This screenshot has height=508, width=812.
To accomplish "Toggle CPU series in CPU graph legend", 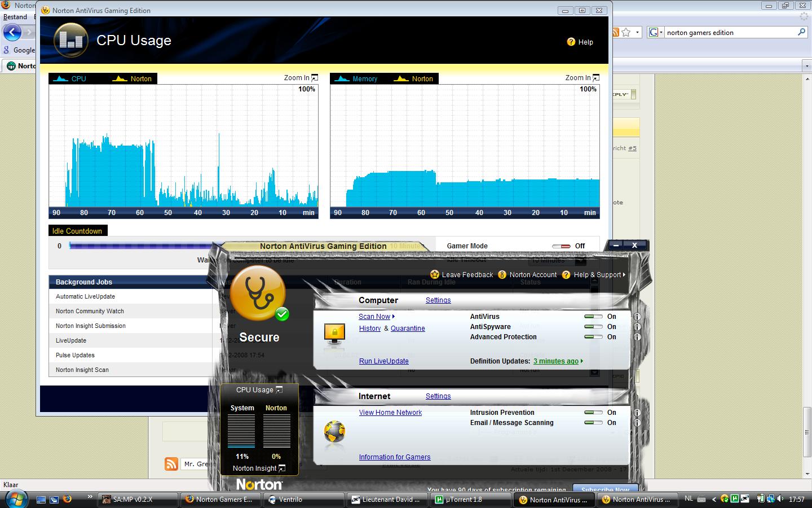I will (70, 78).
